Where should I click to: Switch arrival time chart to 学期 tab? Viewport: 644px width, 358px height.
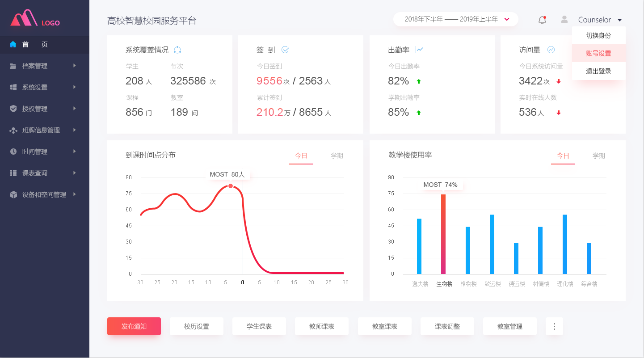337,156
